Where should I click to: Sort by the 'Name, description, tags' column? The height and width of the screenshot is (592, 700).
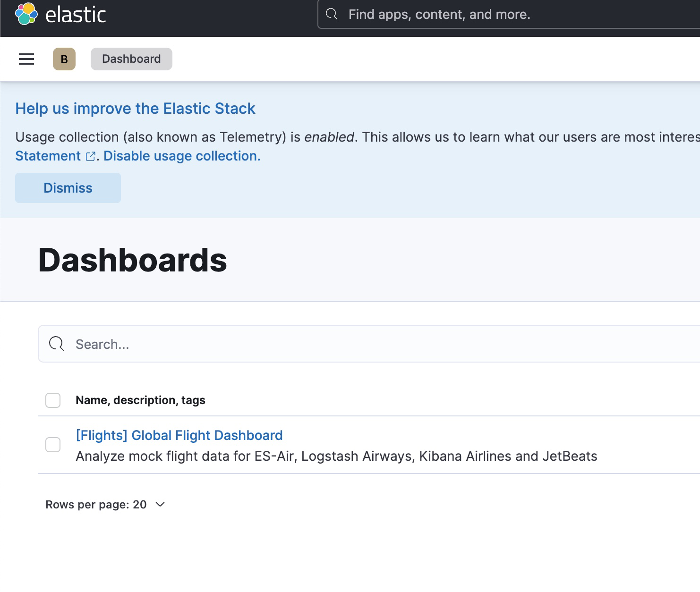tap(140, 400)
